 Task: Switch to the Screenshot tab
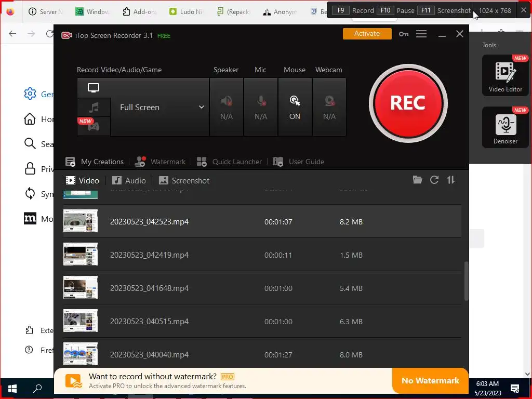point(184,180)
